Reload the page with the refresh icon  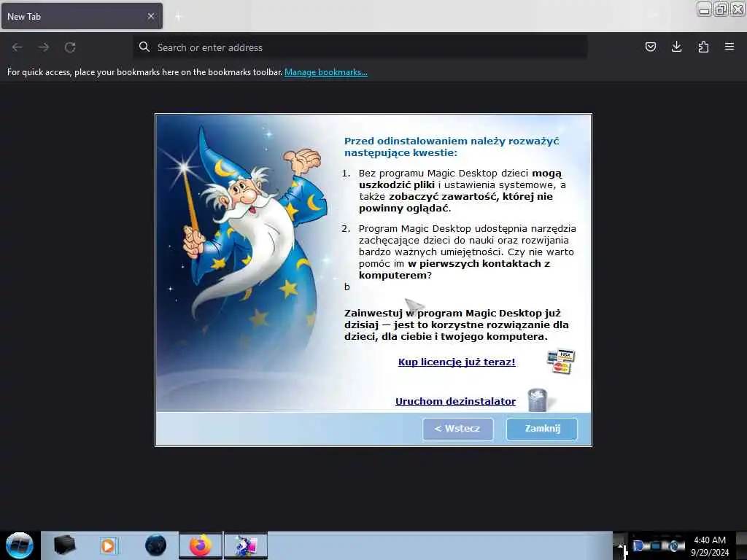[70, 47]
